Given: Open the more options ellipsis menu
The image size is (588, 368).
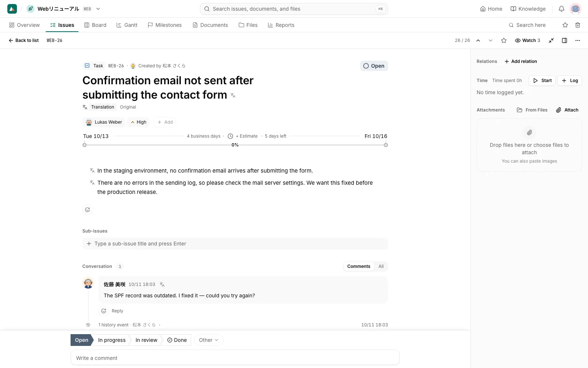Looking at the screenshot, I should 578,40.
